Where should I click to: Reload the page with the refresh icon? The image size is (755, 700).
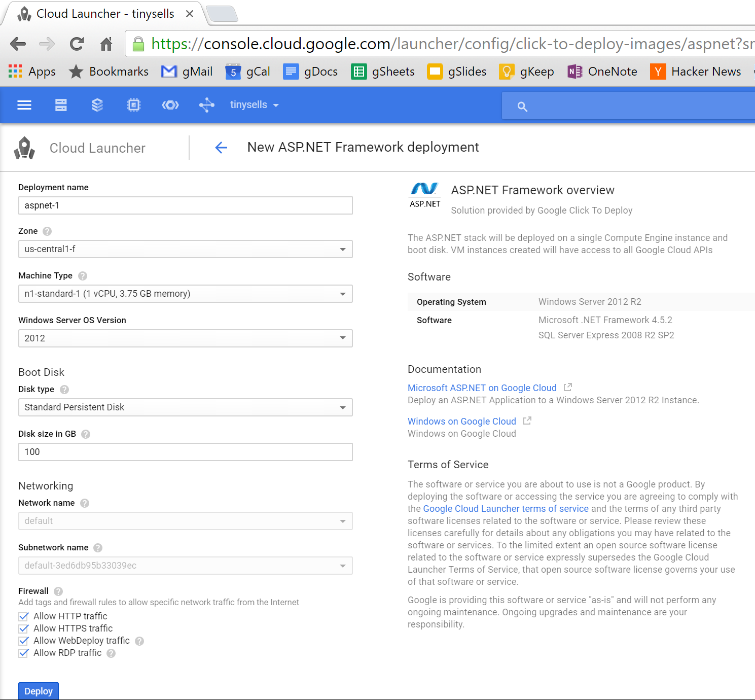(77, 44)
